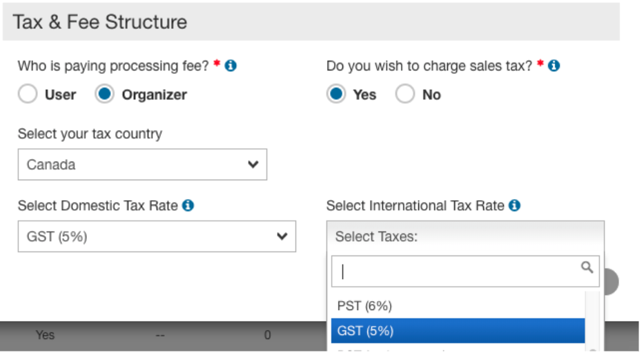Choose Yes to charge sales tax
Image resolution: width=644 pixels, height=355 pixels.
pyautogui.click(x=336, y=95)
